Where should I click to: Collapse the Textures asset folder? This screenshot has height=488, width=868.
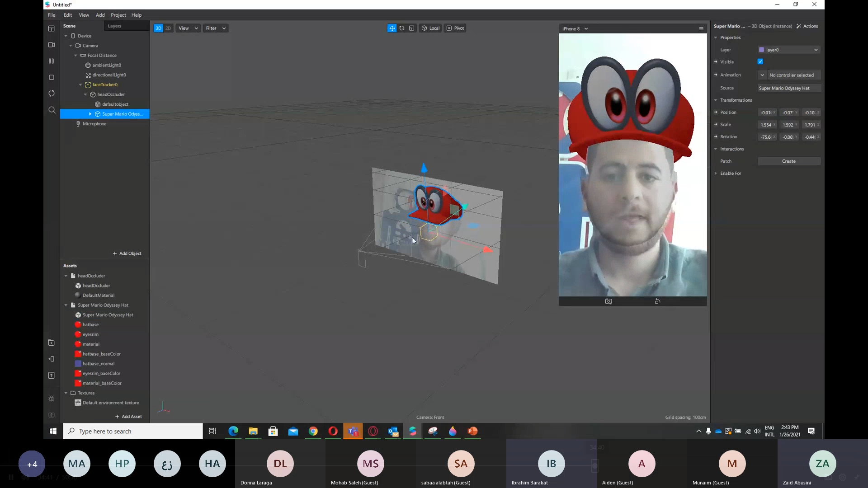(66, 393)
